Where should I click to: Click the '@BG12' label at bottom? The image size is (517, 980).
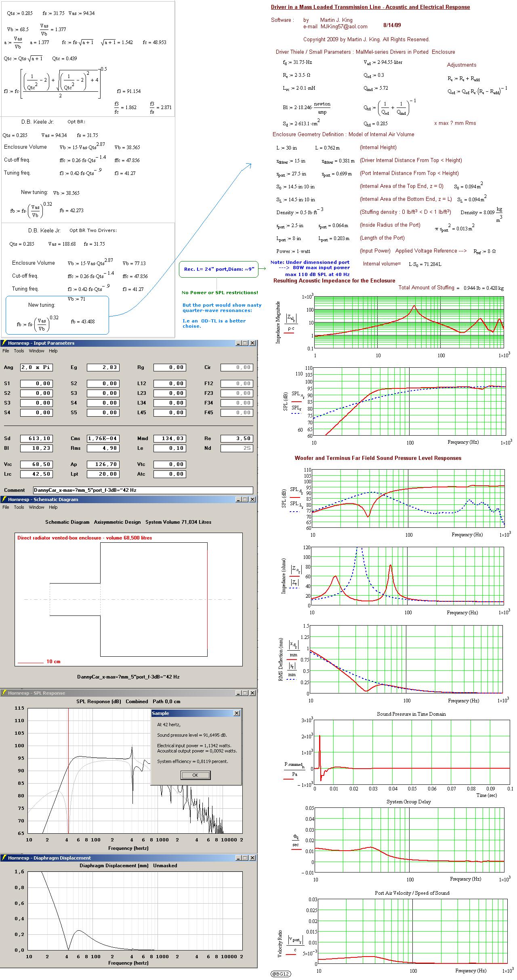click(x=281, y=974)
